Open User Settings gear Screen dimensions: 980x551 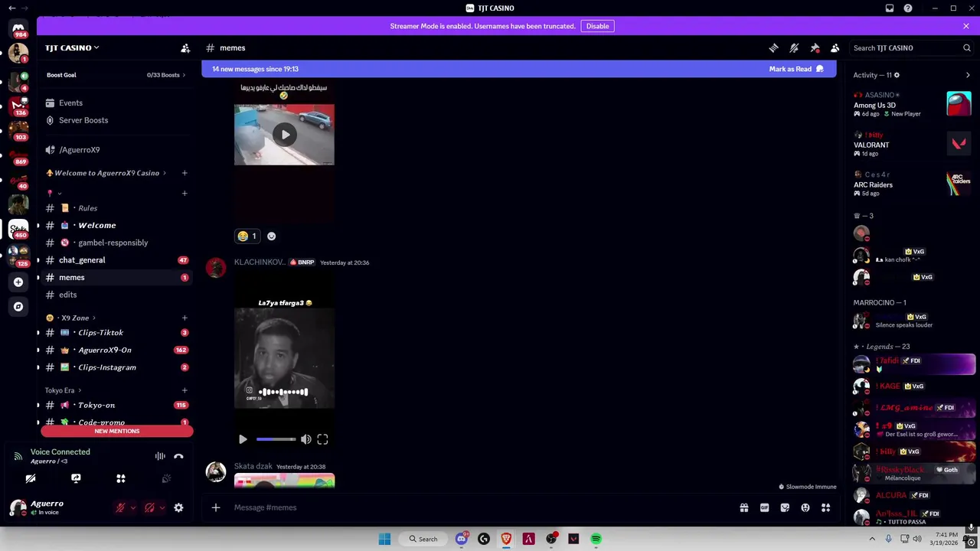(178, 507)
